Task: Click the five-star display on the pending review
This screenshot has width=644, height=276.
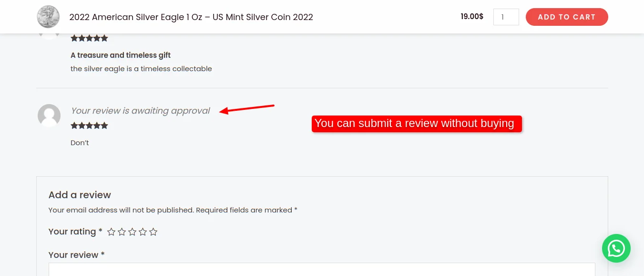Action: pyautogui.click(x=89, y=125)
